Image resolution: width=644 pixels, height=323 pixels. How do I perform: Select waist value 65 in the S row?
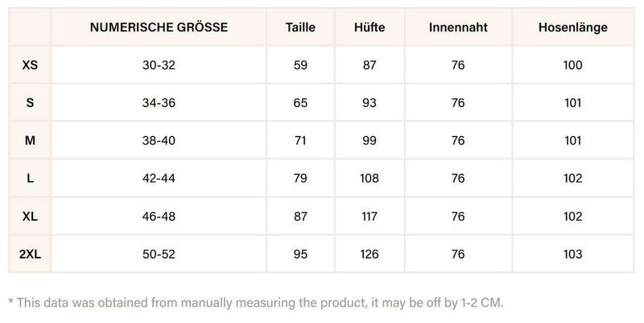(300, 102)
